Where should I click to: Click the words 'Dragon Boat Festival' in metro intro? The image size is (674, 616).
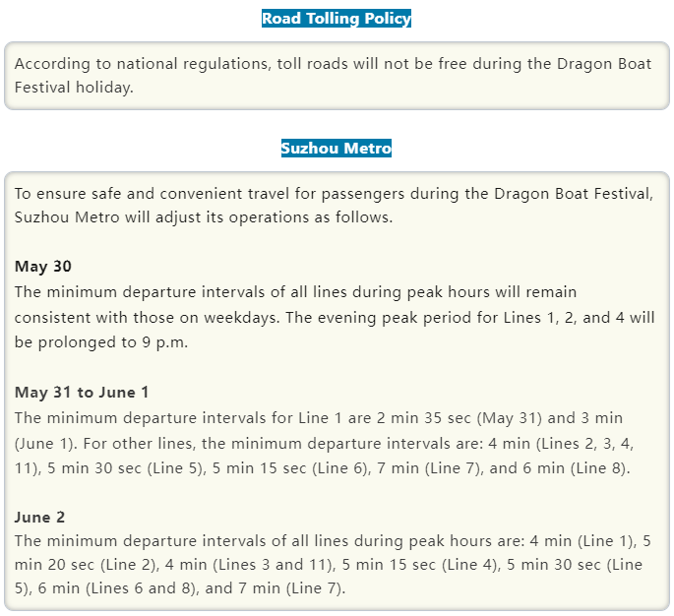tap(572, 194)
